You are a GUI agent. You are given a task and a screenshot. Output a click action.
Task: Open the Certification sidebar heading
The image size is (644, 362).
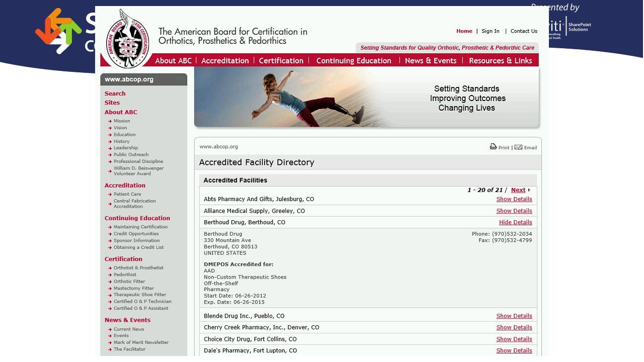[x=123, y=259]
